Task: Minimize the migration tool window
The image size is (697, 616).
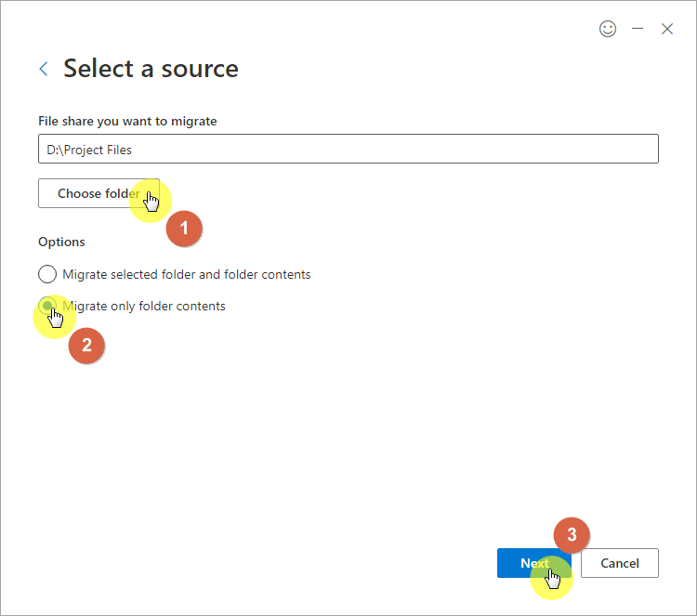Action: pos(638,29)
